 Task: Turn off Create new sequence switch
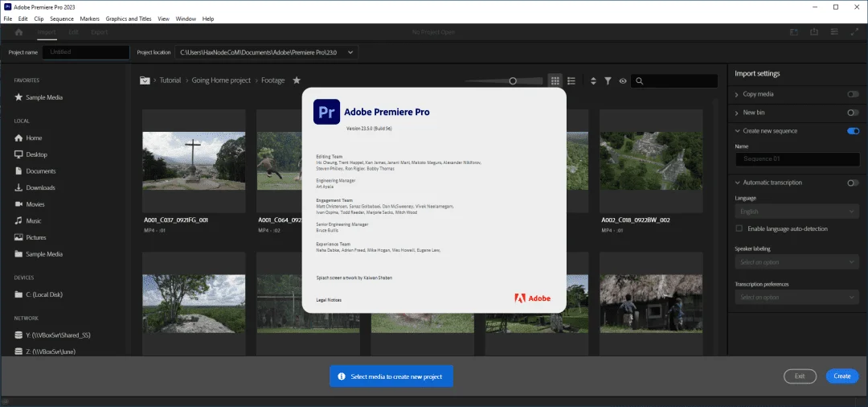[853, 131]
